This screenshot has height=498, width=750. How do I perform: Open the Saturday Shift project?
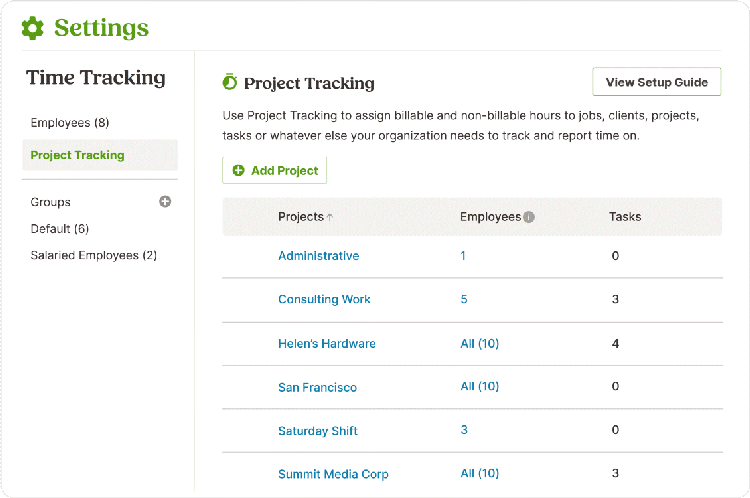[318, 431]
